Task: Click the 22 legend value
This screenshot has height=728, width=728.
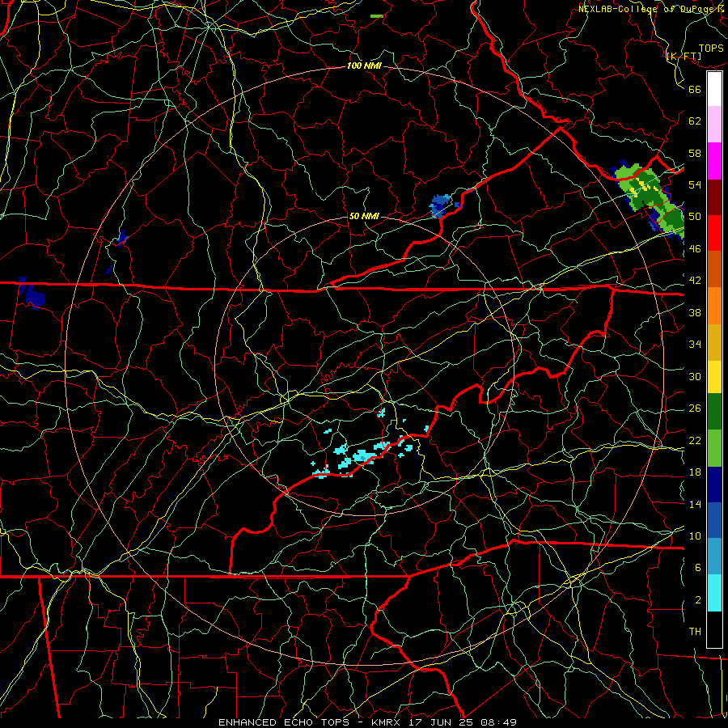Action: [695, 440]
